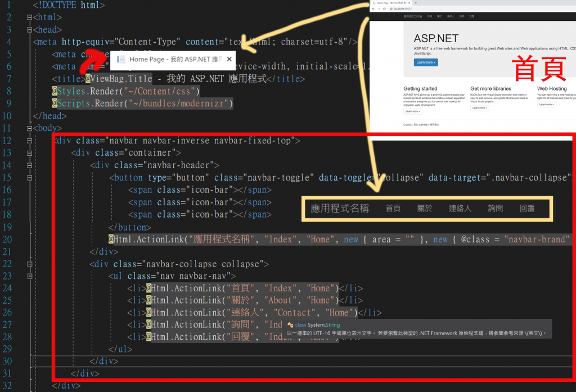Click '@Scripts.Render("~/bundles/modernizr")' on line 9
Viewport: 576px width, 392px height.
142,103
